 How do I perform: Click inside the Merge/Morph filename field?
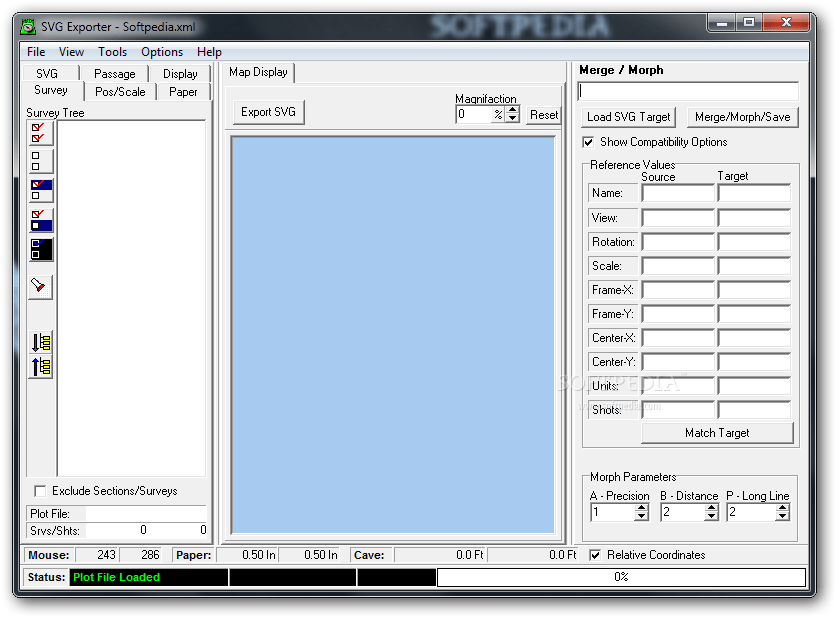[690, 90]
